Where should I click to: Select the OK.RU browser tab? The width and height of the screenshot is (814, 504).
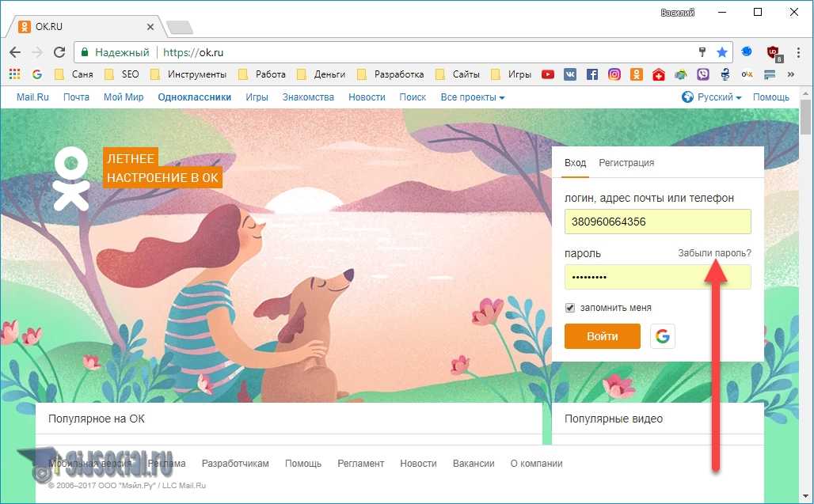point(86,26)
